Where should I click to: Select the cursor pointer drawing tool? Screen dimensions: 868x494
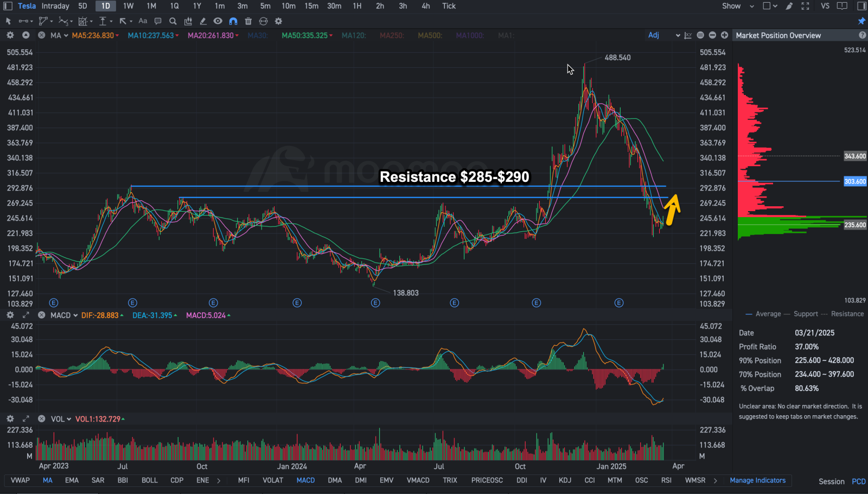tap(8, 21)
